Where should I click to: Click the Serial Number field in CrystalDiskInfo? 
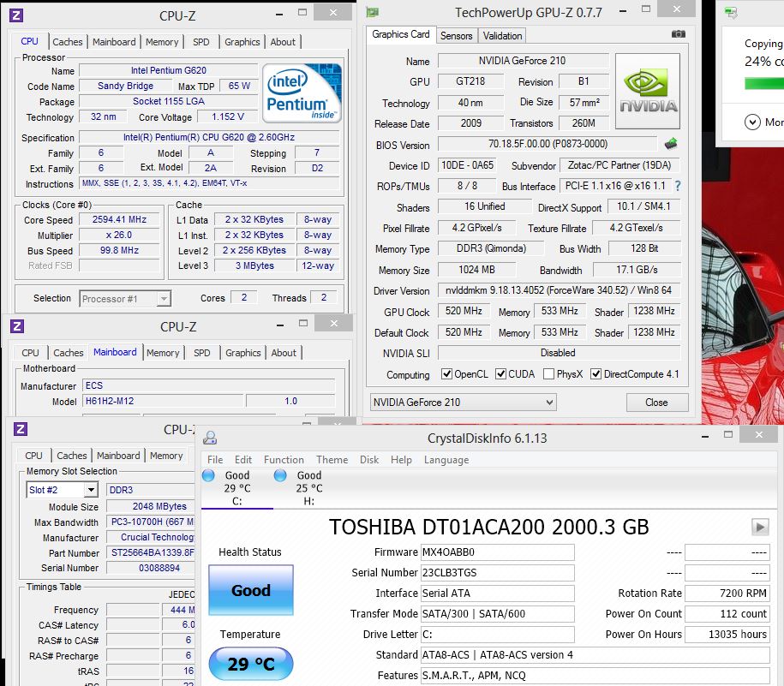(497, 572)
